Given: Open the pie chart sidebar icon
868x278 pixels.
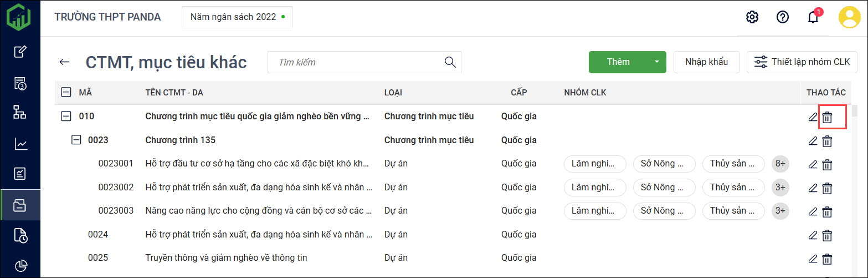Looking at the screenshot, I should click(20, 265).
